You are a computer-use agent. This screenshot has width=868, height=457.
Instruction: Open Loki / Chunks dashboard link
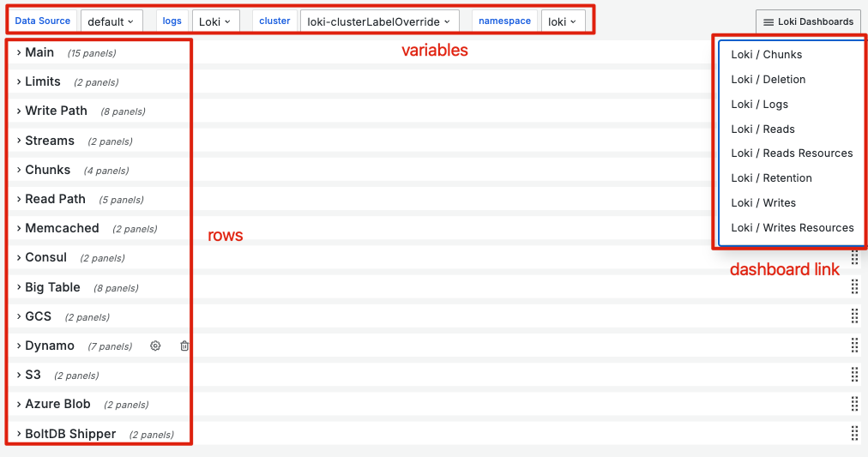[766, 54]
